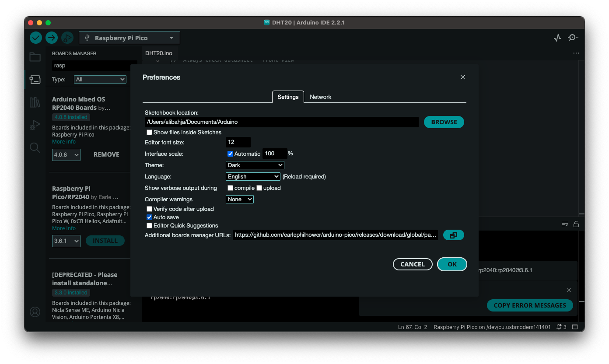Select the Settings tab in Preferences
This screenshot has height=364, width=609.
click(x=288, y=97)
